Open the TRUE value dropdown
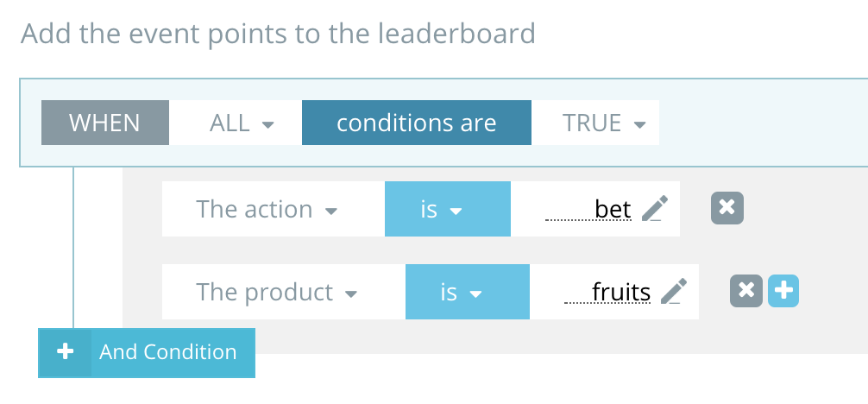Viewport: 868px width, 404px height. point(603,123)
